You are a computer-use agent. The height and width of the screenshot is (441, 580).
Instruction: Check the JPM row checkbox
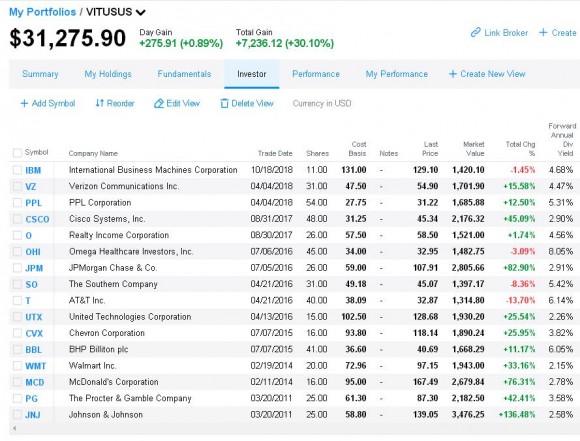coord(17,267)
